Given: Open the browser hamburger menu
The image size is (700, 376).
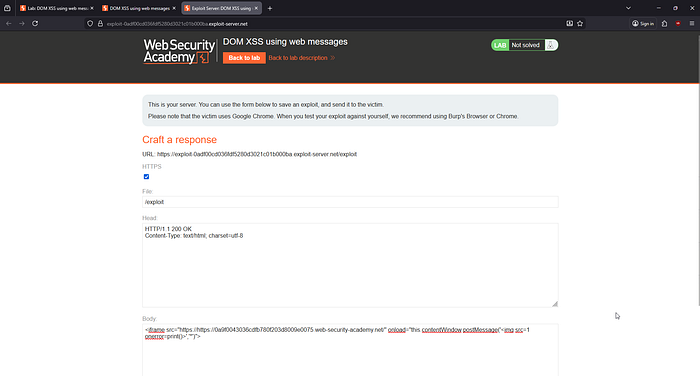Looking at the screenshot, I should (x=692, y=24).
